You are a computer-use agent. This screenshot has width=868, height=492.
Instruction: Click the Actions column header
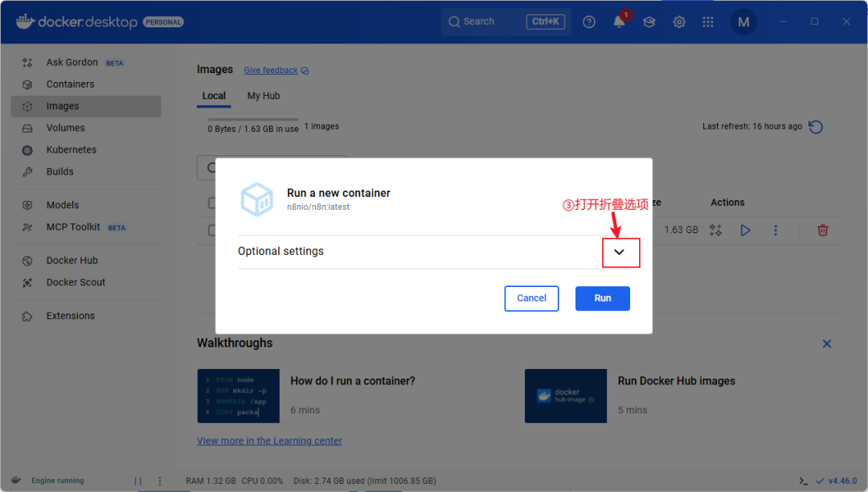click(727, 203)
